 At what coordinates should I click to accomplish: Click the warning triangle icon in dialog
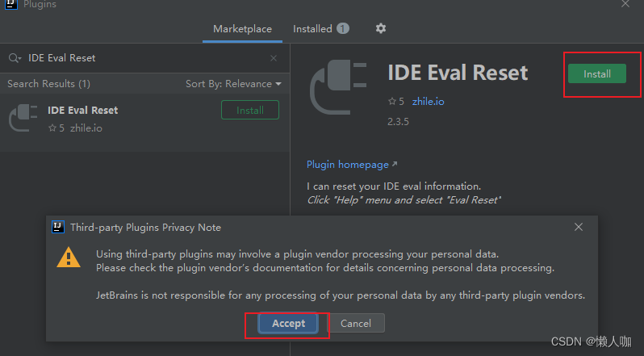tap(69, 257)
